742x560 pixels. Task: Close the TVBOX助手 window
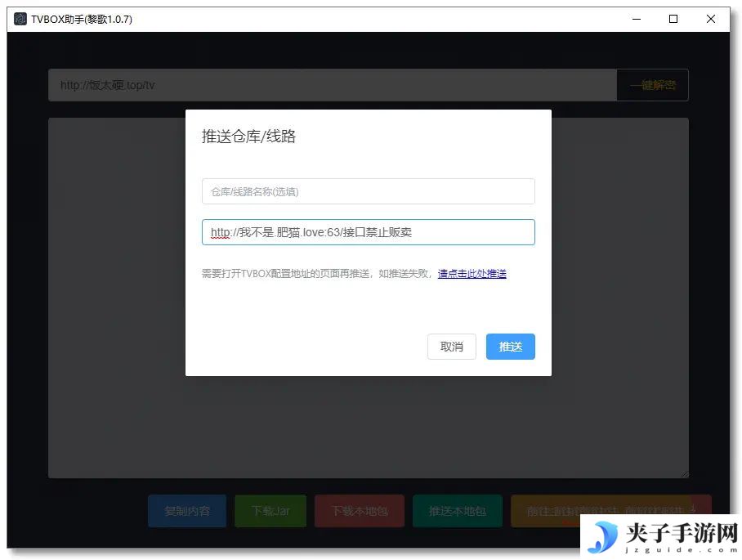711,19
